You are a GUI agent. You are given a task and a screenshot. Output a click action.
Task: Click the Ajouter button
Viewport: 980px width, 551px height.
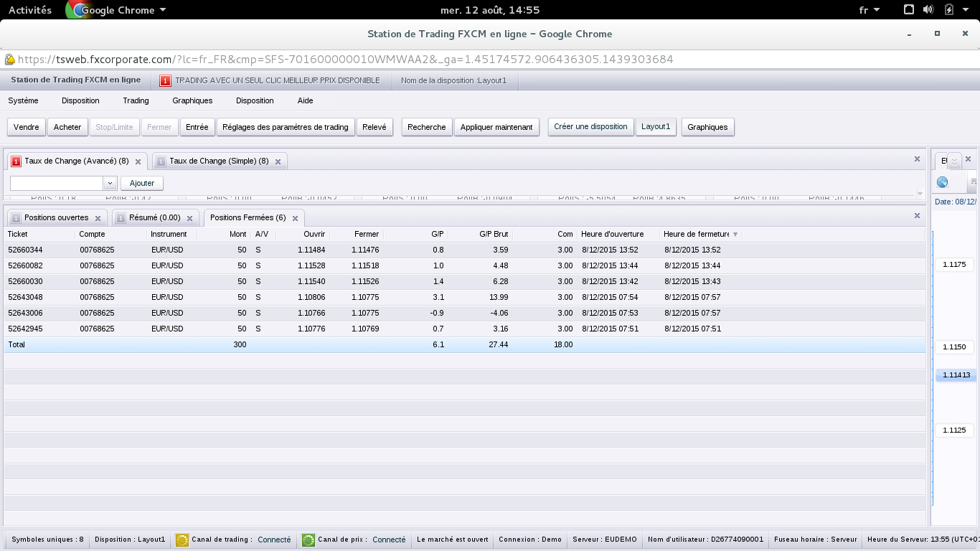pyautogui.click(x=142, y=183)
